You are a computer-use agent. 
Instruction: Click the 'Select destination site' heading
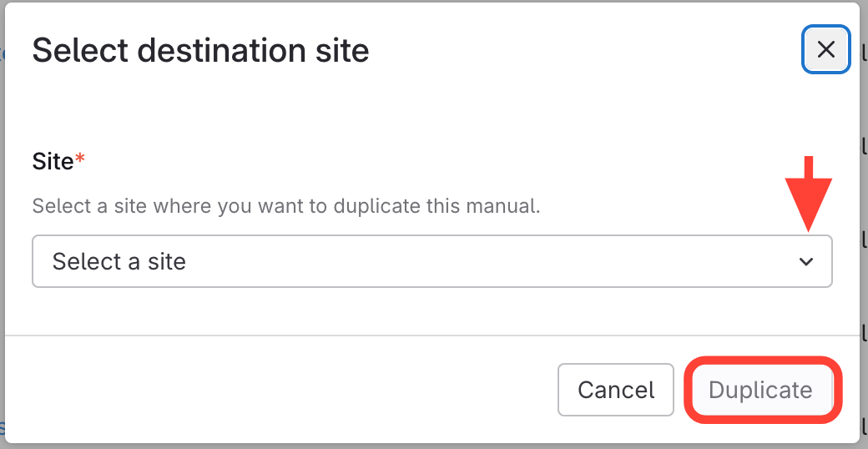tap(200, 51)
